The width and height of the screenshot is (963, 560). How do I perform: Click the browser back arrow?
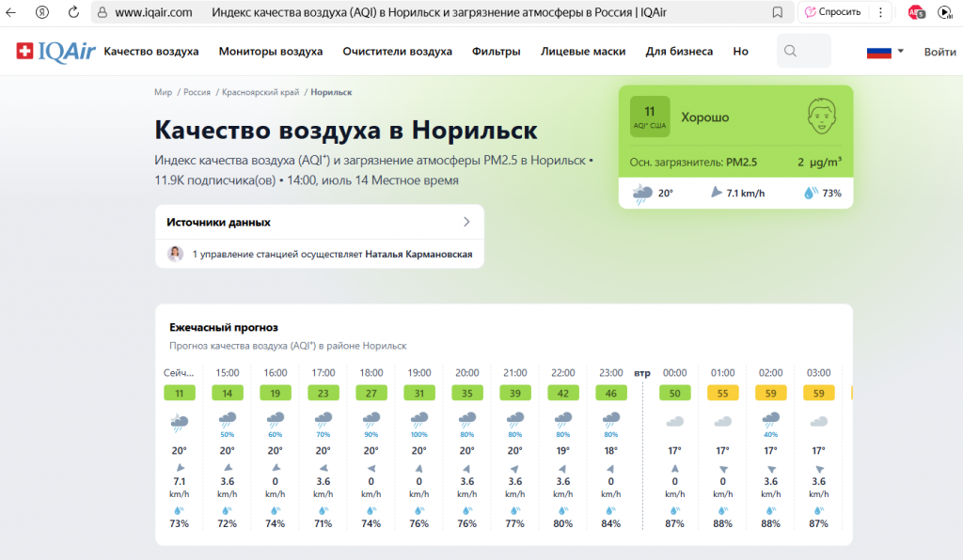click(x=11, y=12)
